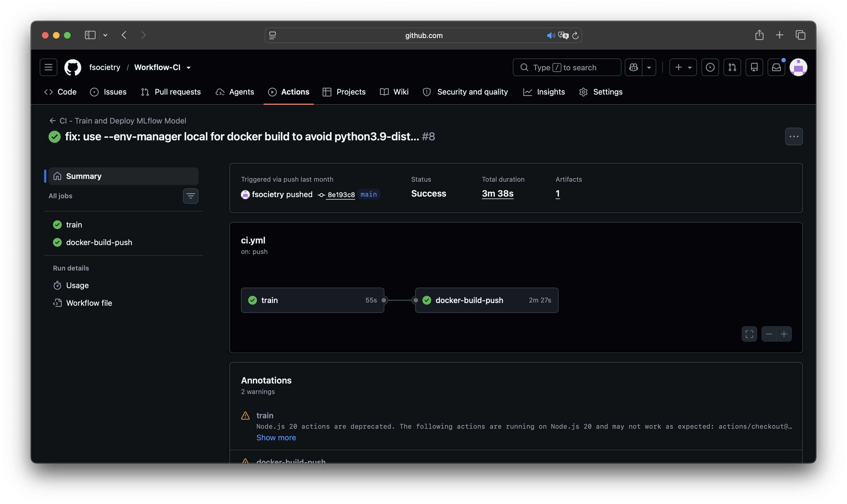847x504 pixels.
Task: Open the docker-build-push node in the workflow graph
Action: (x=487, y=300)
